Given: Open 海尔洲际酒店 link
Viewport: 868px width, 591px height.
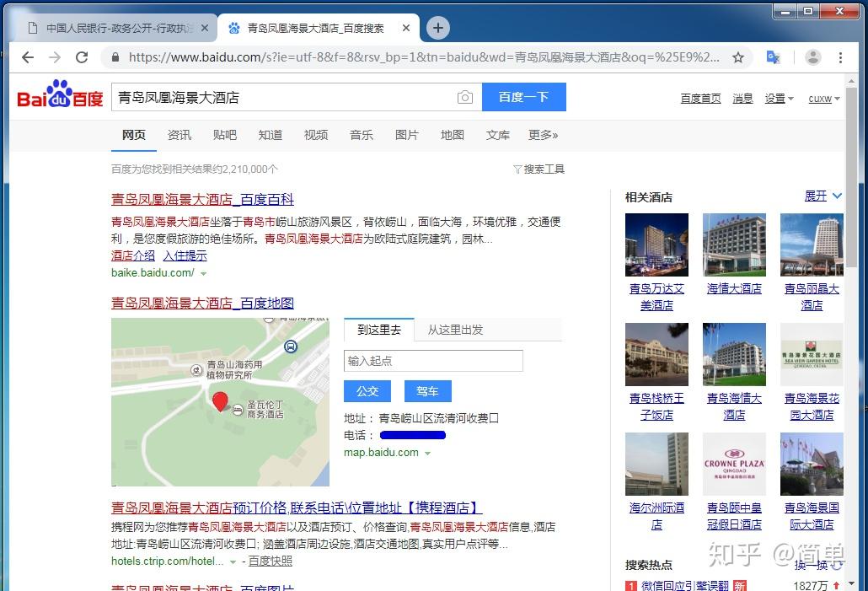Looking at the screenshot, I should pos(656,516).
